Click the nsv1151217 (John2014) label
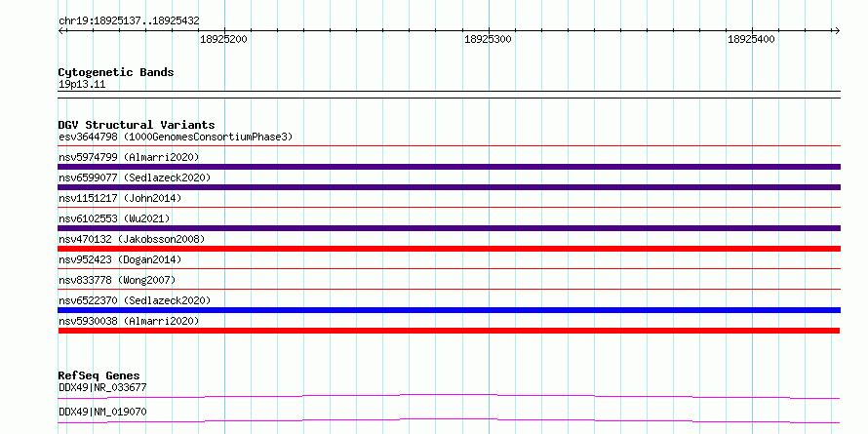 point(120,198)
